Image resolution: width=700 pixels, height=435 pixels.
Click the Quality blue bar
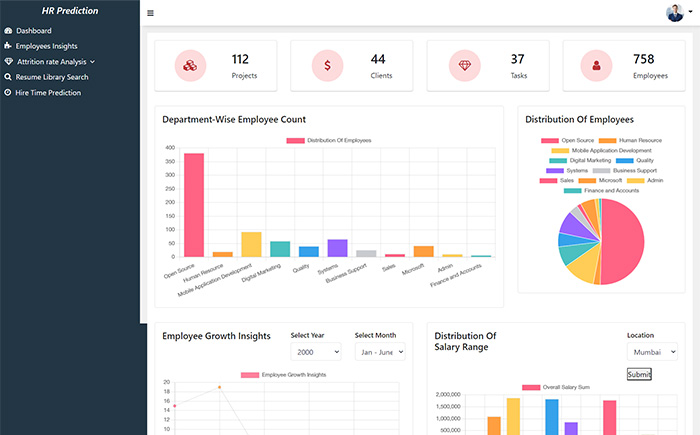click(309, 251)
